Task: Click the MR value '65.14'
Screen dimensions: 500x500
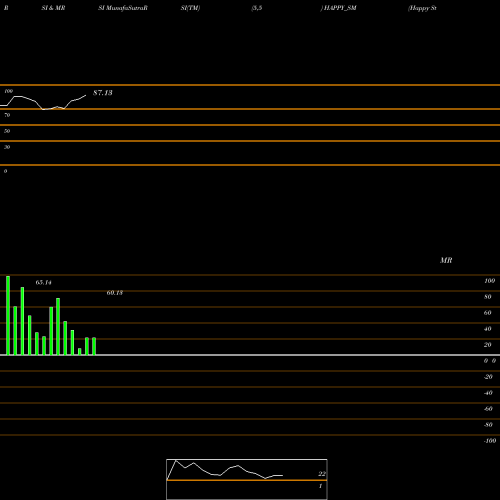Action: click(44, 283)
